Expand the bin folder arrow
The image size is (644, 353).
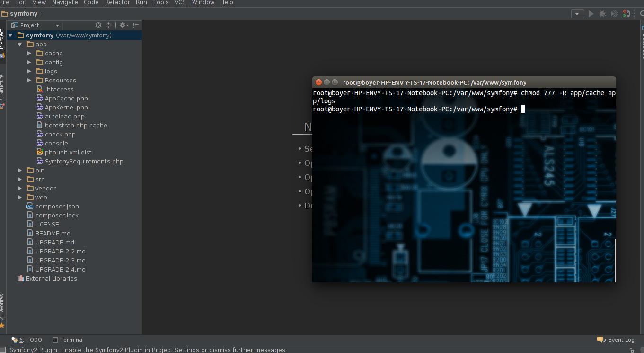pos(20,170)
